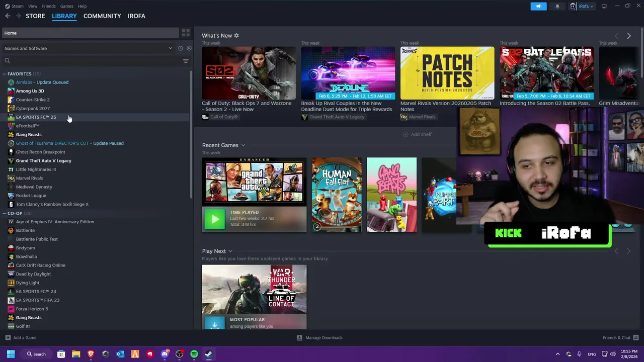Open Marvel Rivals Patch Notes thumbnail
This screenshot has width=644, height=362.
(447, 73)
